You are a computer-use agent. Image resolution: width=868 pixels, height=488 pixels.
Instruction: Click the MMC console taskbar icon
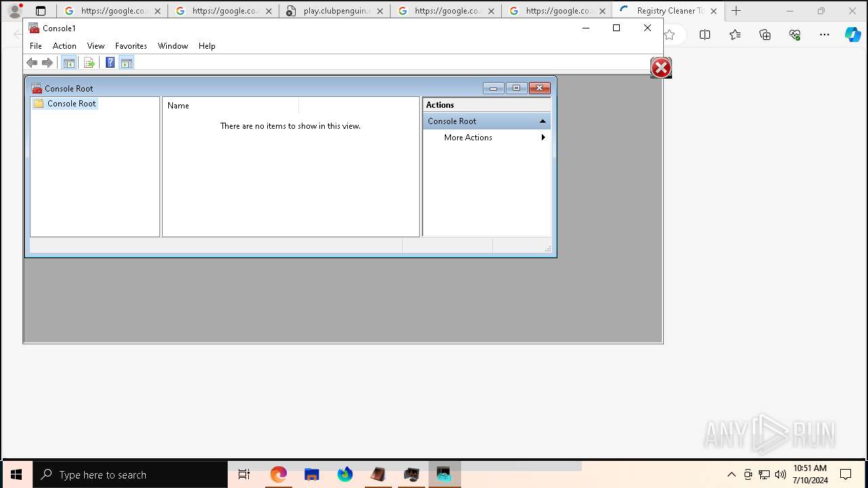pos(444,474)
